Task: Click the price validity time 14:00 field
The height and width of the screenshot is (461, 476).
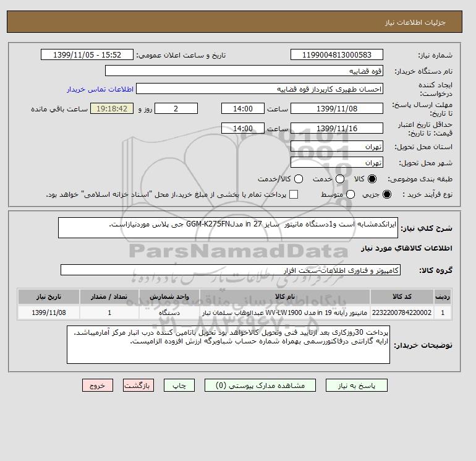Action: [x=243, y=128]
